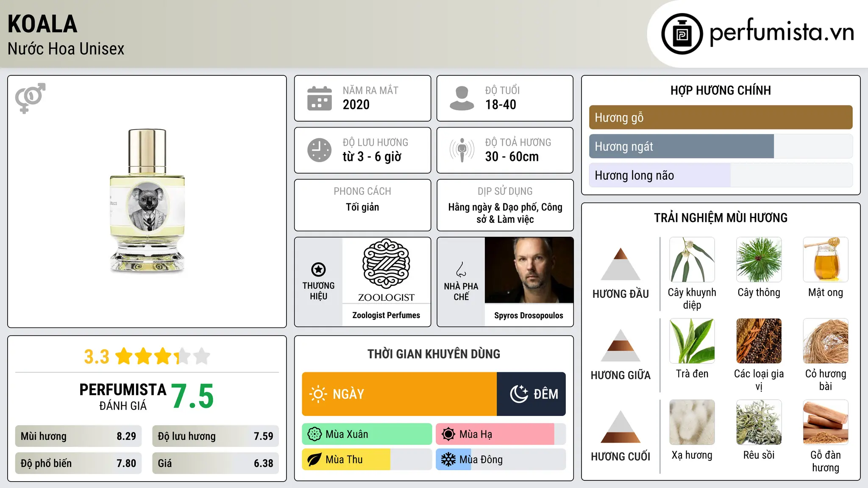Click the sillage value 30 - 60cm
Image resolution: width=868 pixels, height=488 pixels.
tap(512, 157)
